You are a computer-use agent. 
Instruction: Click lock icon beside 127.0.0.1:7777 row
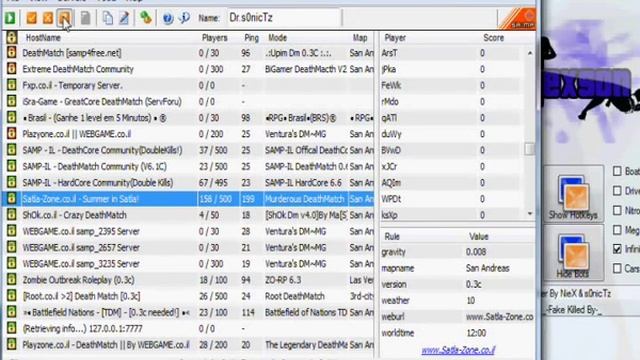tap(11, 328)
